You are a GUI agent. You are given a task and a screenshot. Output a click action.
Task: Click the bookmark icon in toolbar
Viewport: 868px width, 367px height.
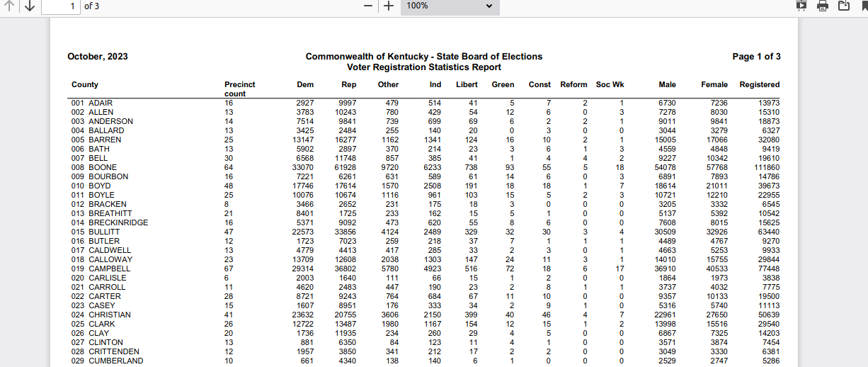(x=864, y=6)
